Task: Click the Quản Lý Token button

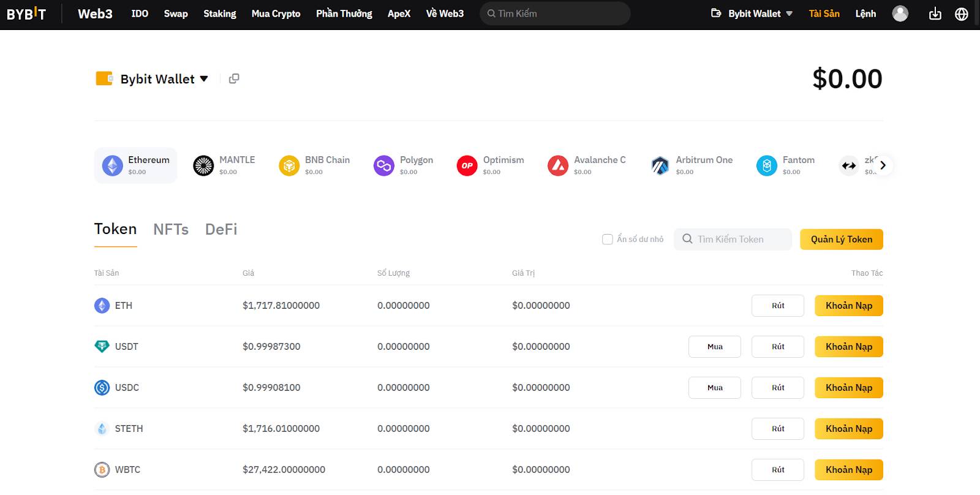Action: click(842, 240)
